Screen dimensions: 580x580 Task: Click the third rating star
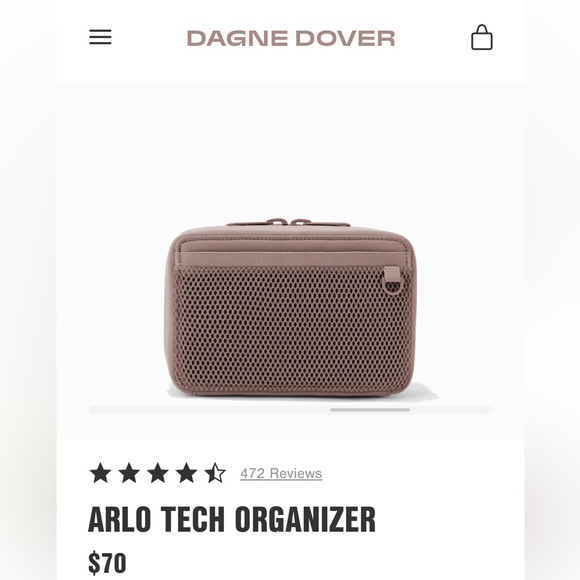pos(158,473)
